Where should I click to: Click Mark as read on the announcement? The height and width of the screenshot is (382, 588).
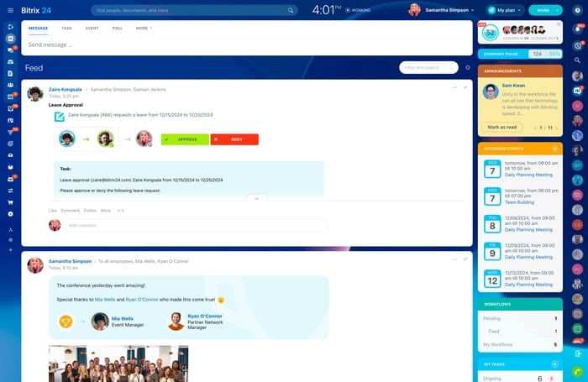coord(502,127)
